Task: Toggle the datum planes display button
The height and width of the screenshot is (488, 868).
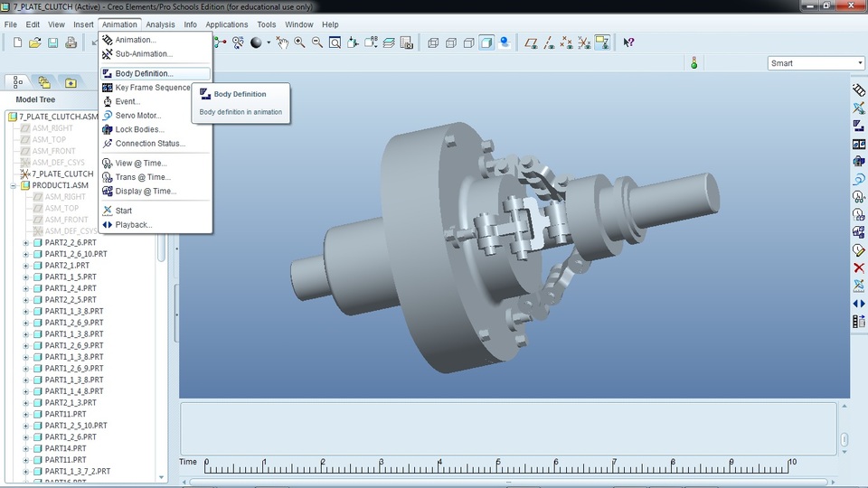Action: 531,42
